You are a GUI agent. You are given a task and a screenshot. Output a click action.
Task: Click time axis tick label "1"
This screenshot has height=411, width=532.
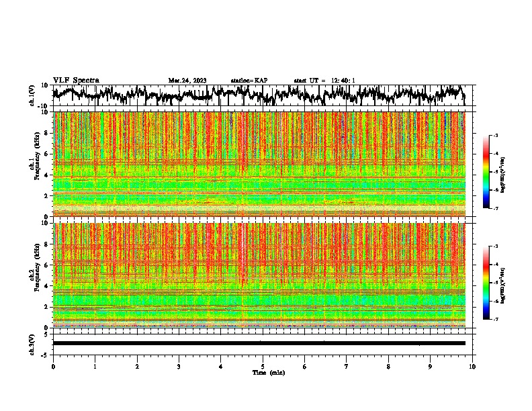[x=95, y=367]
